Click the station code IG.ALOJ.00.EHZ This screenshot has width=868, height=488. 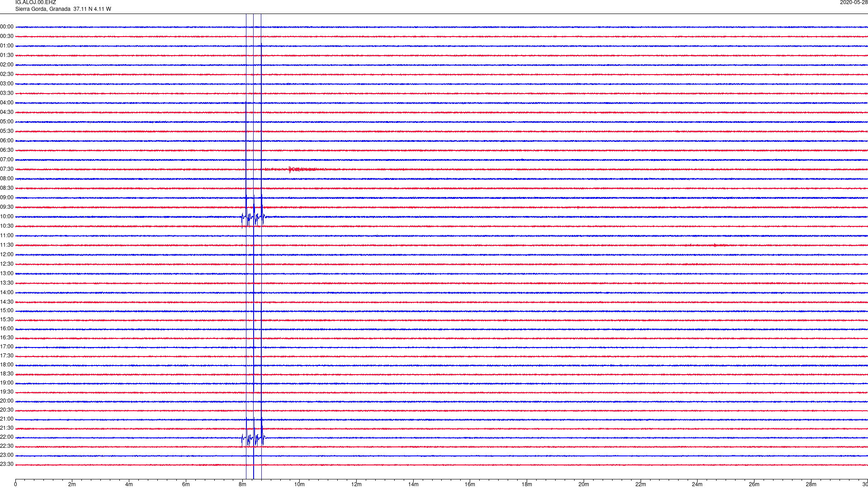36,3
